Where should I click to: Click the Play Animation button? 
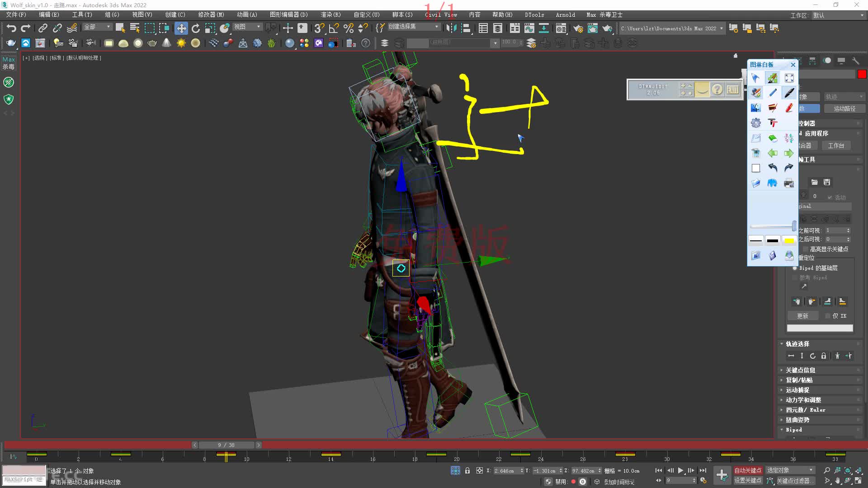tap(680, 470)
